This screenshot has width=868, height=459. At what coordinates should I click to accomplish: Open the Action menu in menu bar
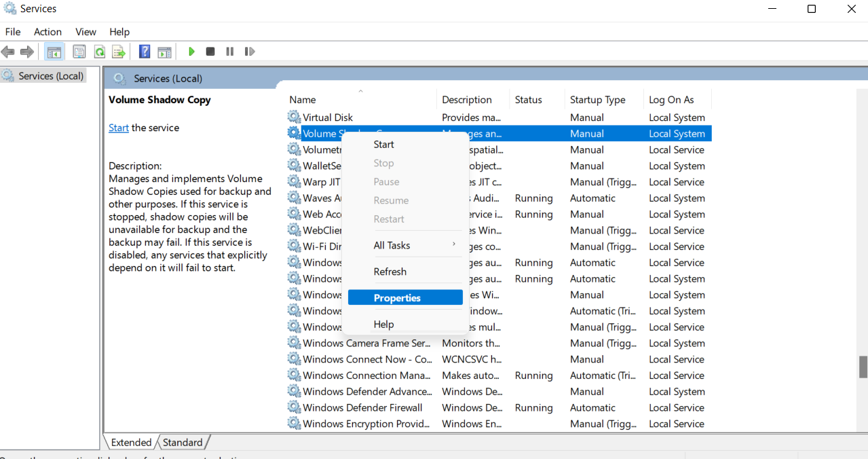(x=48, y=32)
